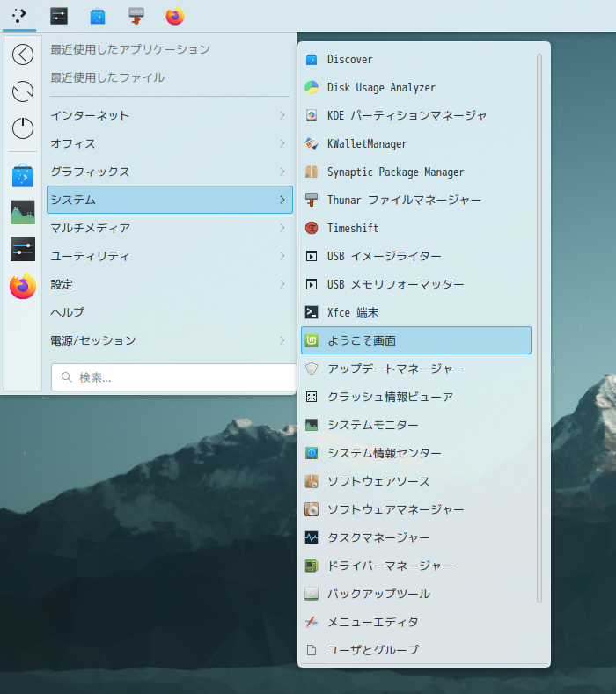
Task: Expand the グラフィックス category
Action: 170,172
